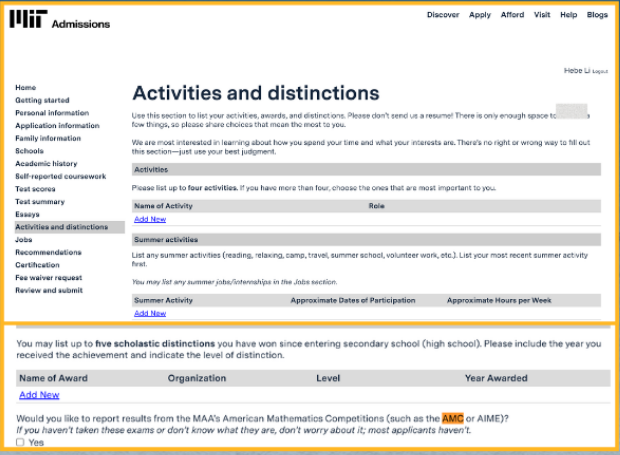Go to Home in the sidebar
This screenshot has height=455, width=620.
tap(26, 88)
